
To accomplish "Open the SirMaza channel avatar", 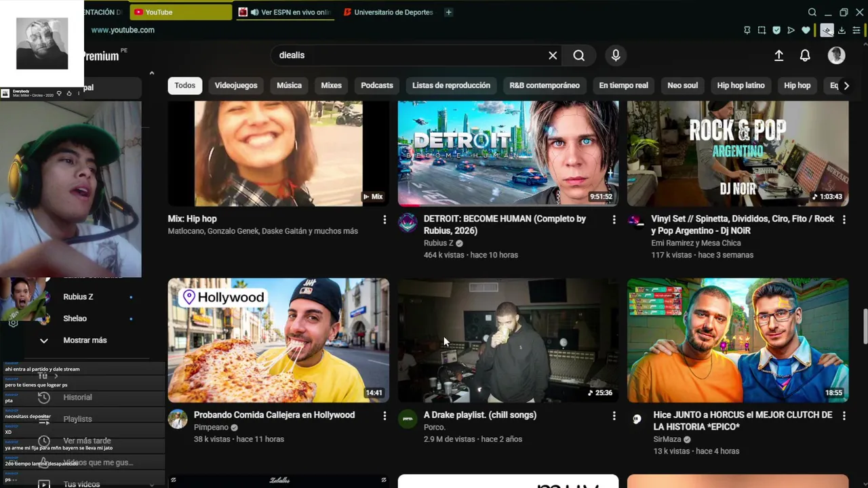I will coord(637,419).
